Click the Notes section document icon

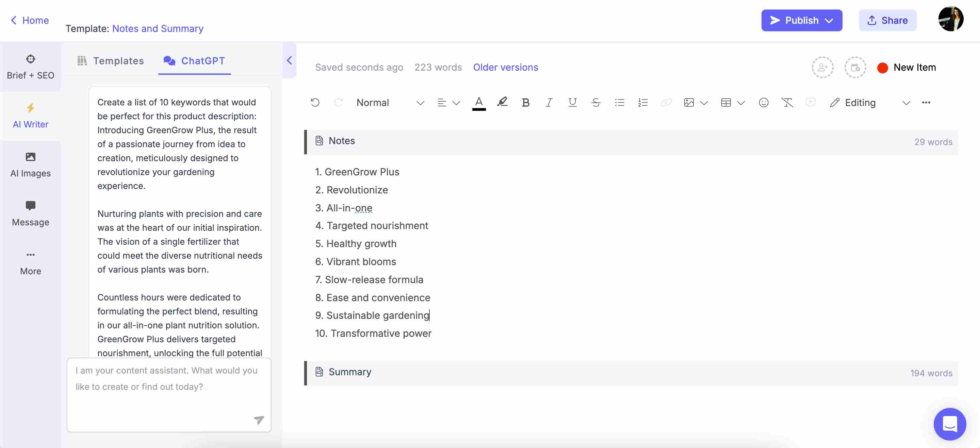319,141
